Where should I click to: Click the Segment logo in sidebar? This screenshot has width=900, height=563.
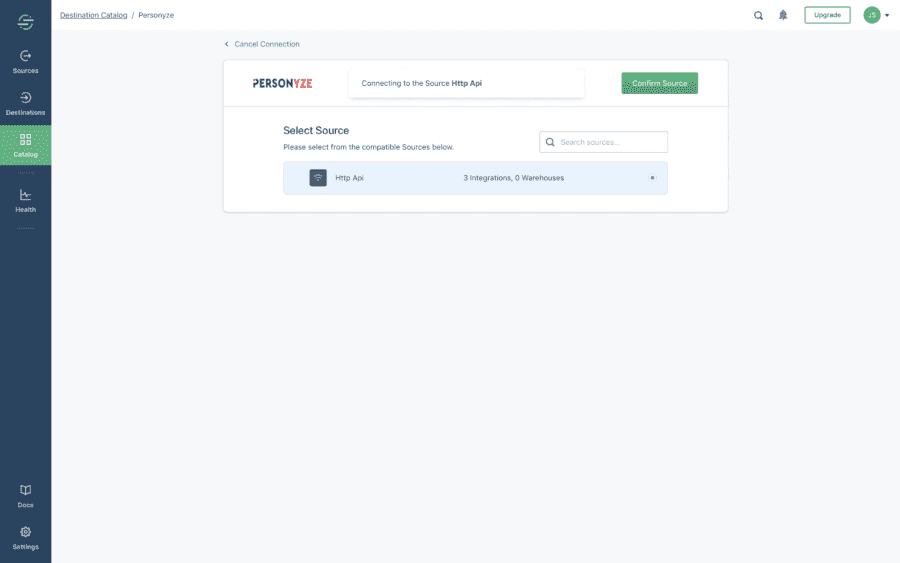[25, 22]
